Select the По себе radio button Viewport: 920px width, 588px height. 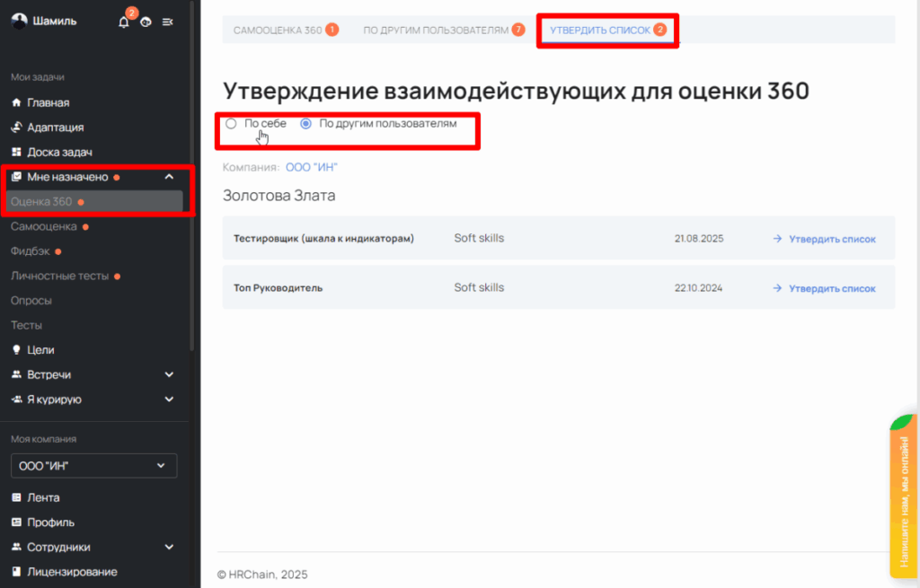(231, 124)
